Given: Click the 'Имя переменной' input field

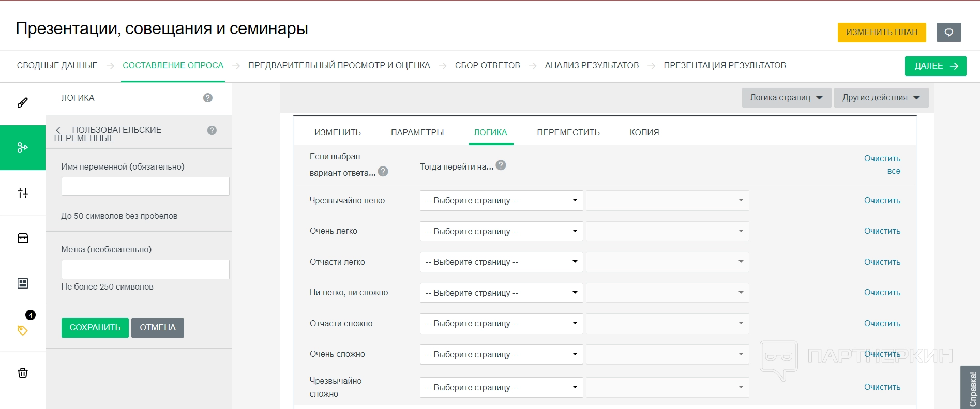Looking at the screenshot, I should (145, 187).
